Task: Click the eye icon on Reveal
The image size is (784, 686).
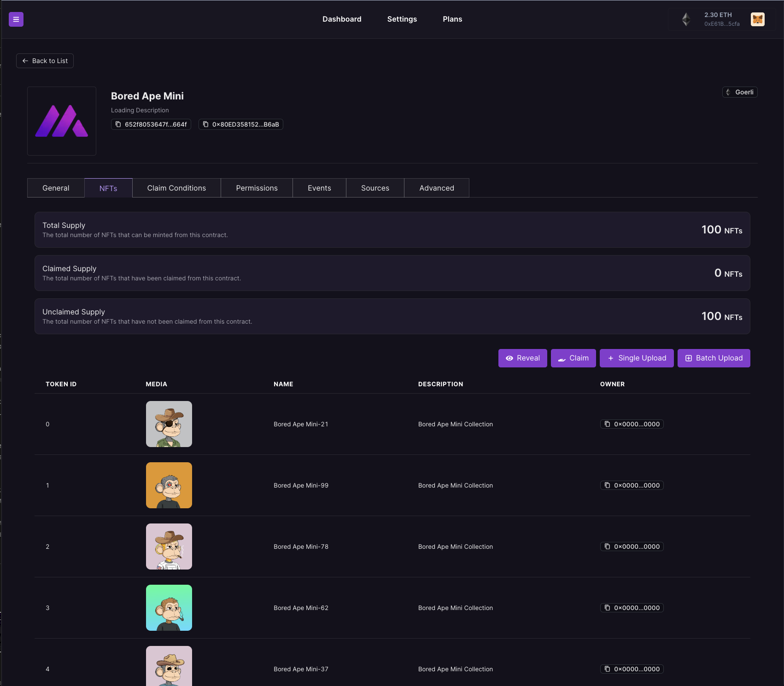Action: tap(509, 358)
